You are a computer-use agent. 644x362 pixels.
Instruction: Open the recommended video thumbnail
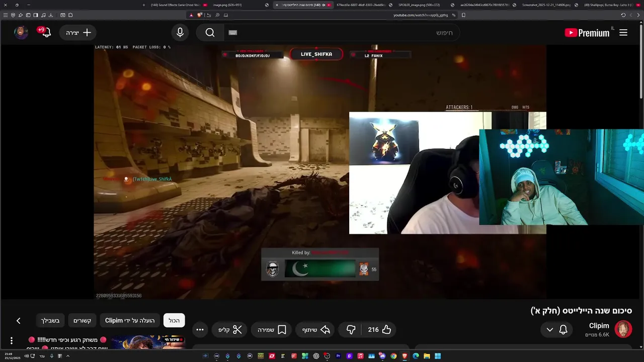click(147, 342)
